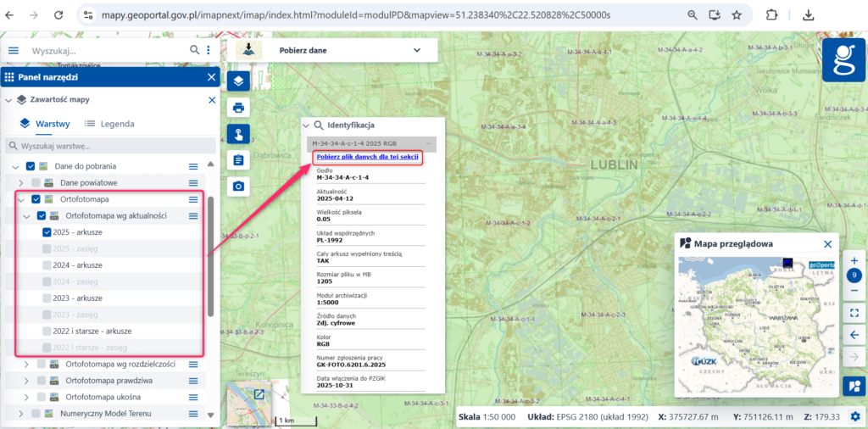Collapse the Zawartość mapy section
Screen dimensions: 868x429
click(8, 100)
